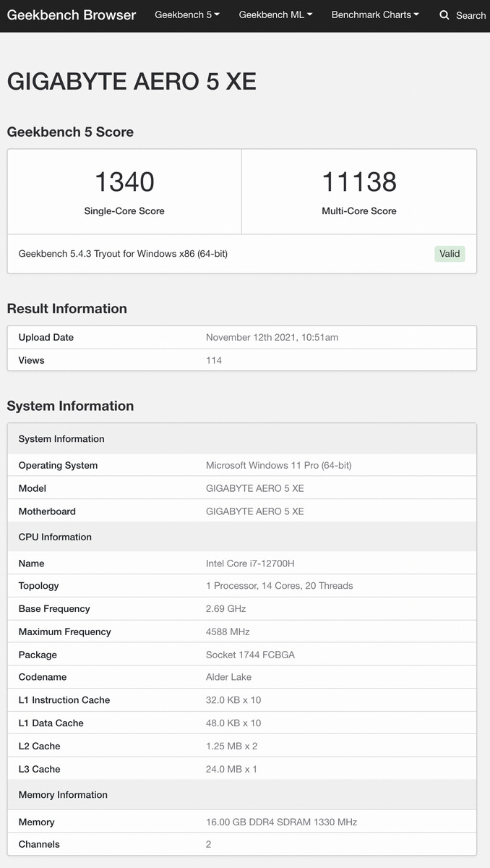Click the Microsoft Windows 11 Pro value
Image resolution: width=490 pixels, height=868 pixels.
[x=278, y=465]
